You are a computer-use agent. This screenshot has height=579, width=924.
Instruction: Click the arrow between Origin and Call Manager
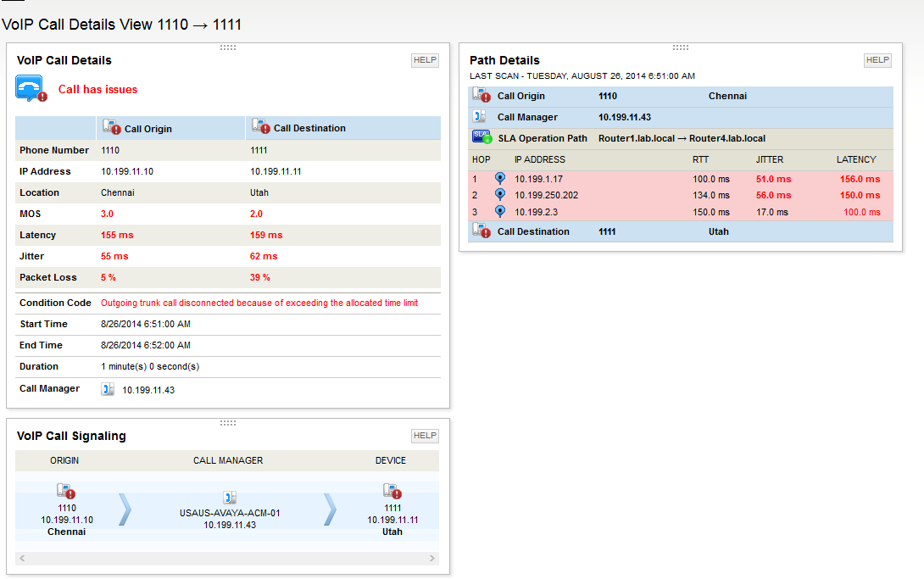[125, 509]
